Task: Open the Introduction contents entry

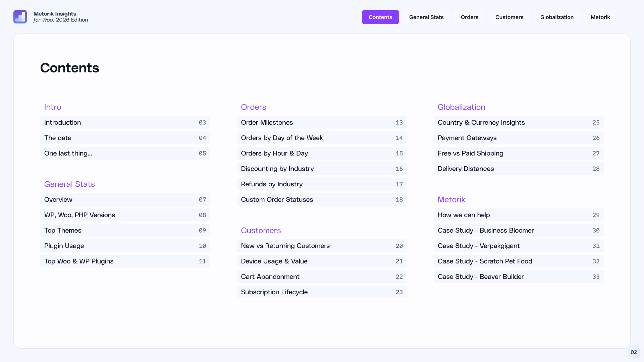Action: tap(125, 122)
